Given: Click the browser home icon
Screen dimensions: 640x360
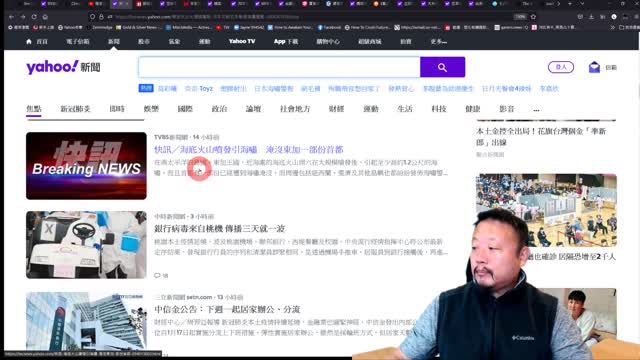Looking at the screenshot, I should pyautogui.click(x=45, y=17).
